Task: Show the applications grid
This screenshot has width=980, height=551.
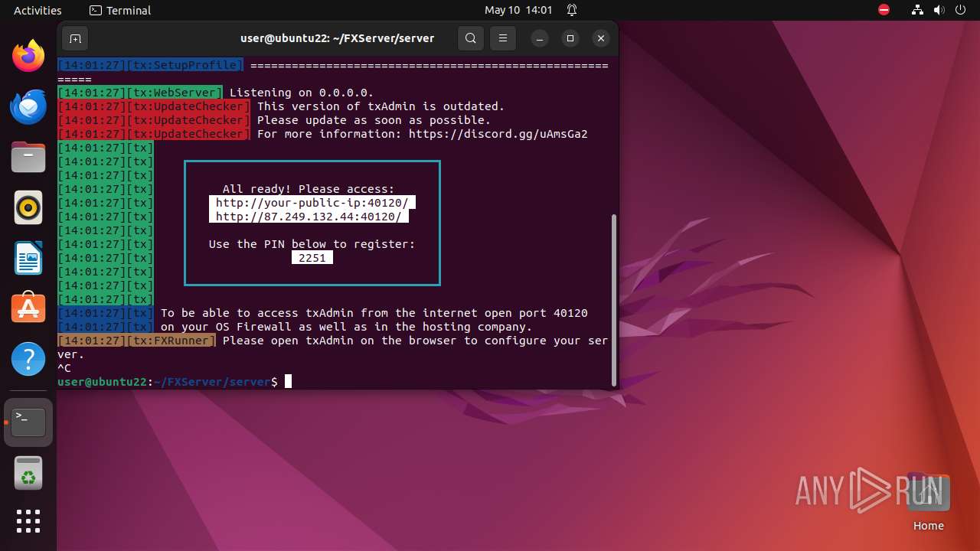Action: coord(28,521)
